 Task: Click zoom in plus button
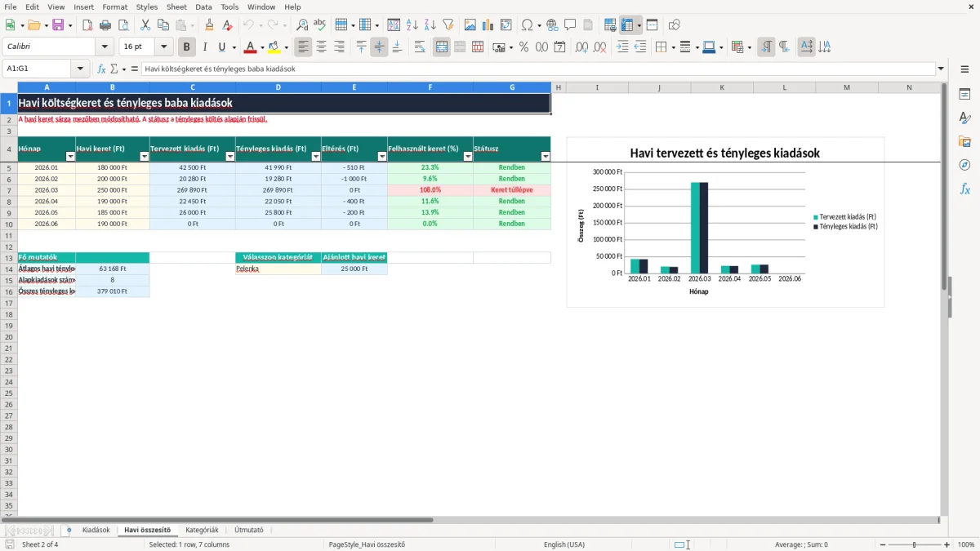[947, 544]
